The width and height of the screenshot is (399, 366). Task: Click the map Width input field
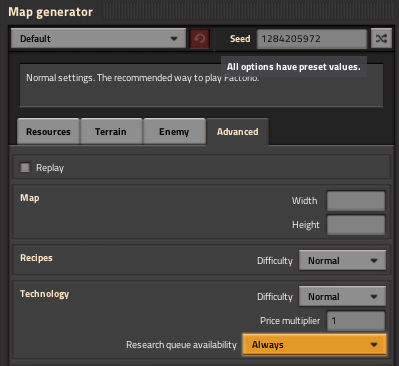356,201
